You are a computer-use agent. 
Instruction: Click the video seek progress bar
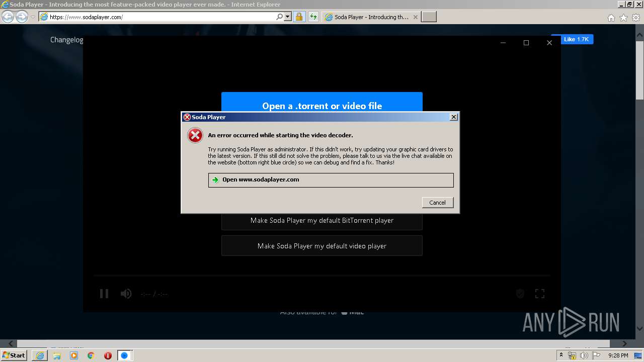click(x=322, y=276)
